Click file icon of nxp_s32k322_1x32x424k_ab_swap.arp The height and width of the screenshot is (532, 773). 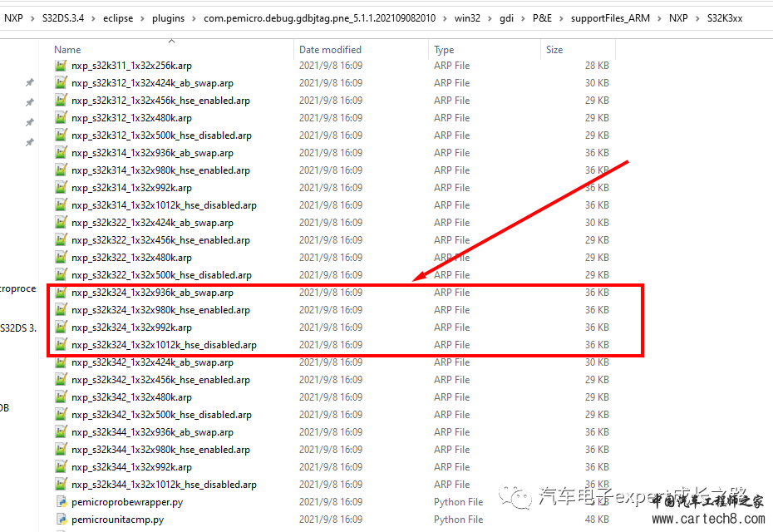tap(62, 223)
